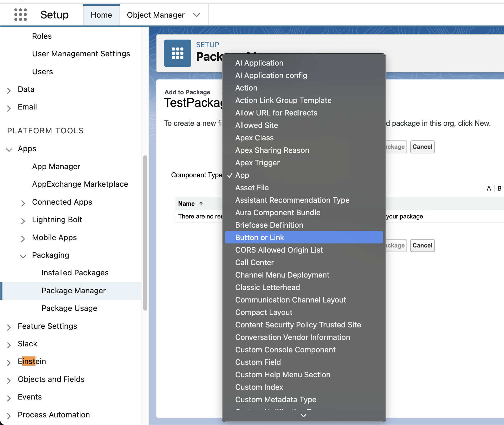The height and width of the screenshot is (425, 504).
Task: Select Classic Letterhead
Action: pyautogui.click(x=304, y=287)
